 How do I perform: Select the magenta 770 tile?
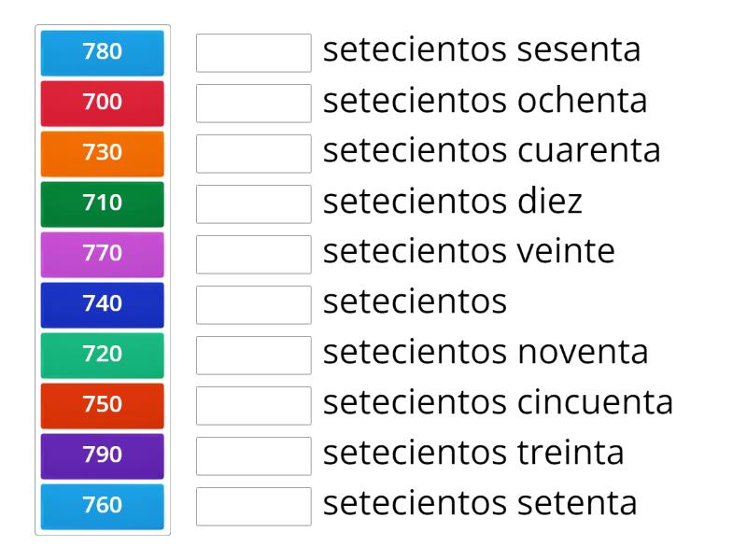pos(101,254)
